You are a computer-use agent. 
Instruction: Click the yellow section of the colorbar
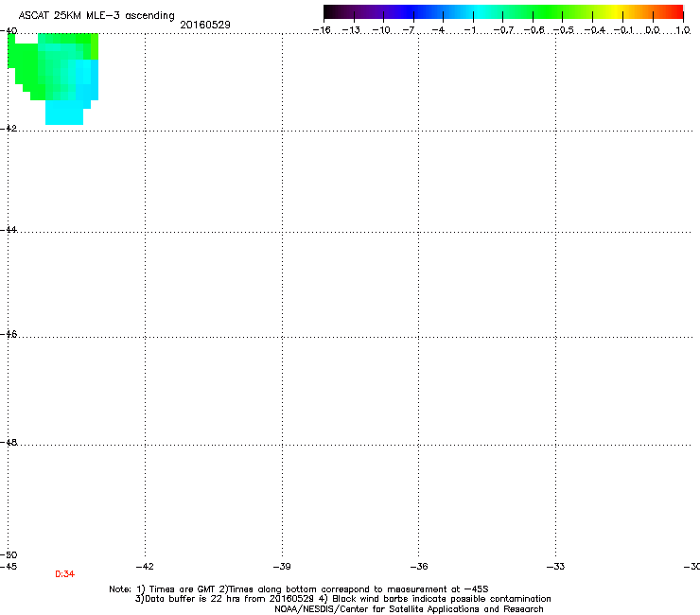click(615, 12)
